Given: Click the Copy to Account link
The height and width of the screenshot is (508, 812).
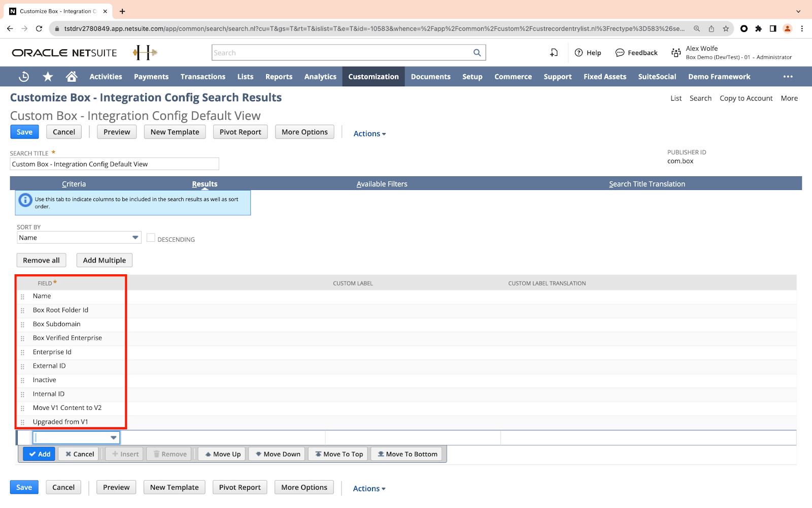Looking at the screenshot, I should (x=746, y=98).
